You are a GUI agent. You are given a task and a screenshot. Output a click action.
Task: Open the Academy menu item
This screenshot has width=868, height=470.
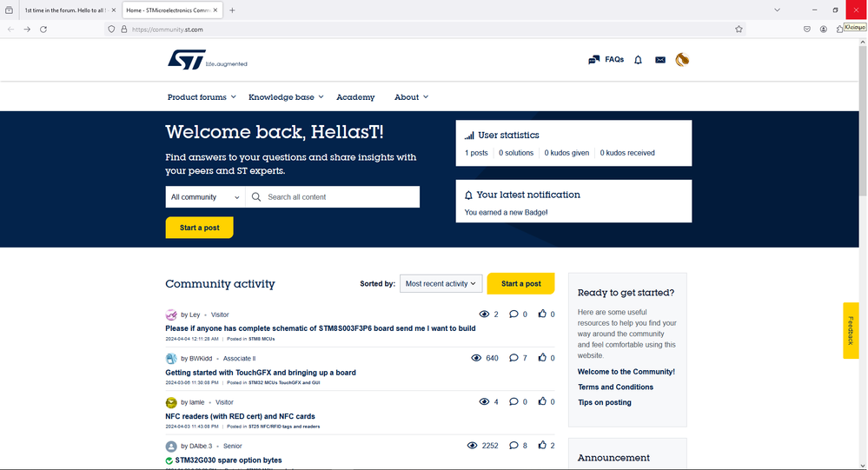click(355, 97)
